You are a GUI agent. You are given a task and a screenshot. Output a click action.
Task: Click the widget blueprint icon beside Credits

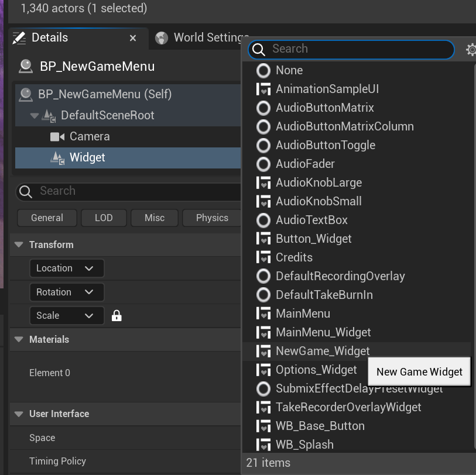coord(263,257)
